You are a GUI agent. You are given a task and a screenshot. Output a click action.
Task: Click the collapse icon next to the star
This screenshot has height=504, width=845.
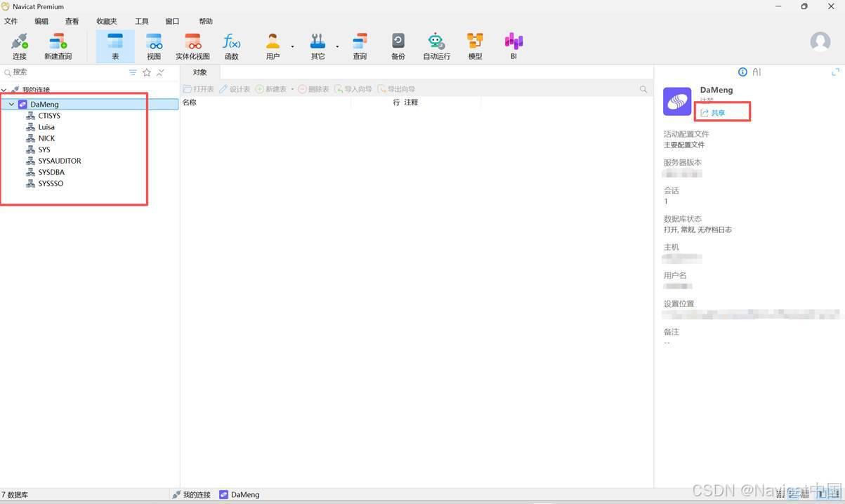(160, 72)
